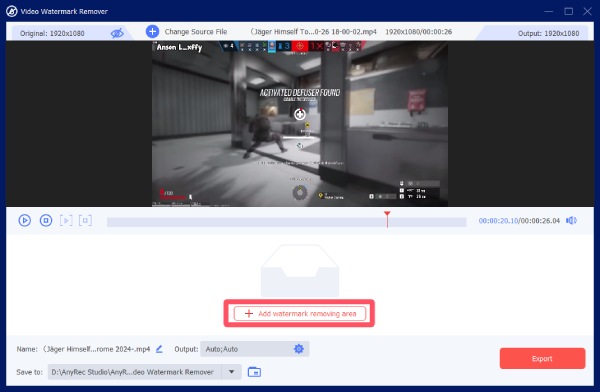Edit the output file name pencil icon
600x392 pixels.
[159, 349]
